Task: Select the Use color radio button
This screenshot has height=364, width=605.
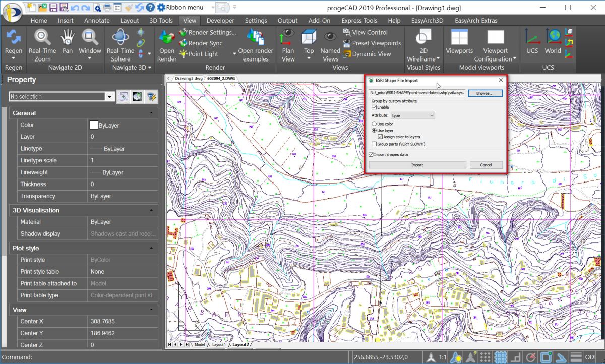Action: point(375,124)
